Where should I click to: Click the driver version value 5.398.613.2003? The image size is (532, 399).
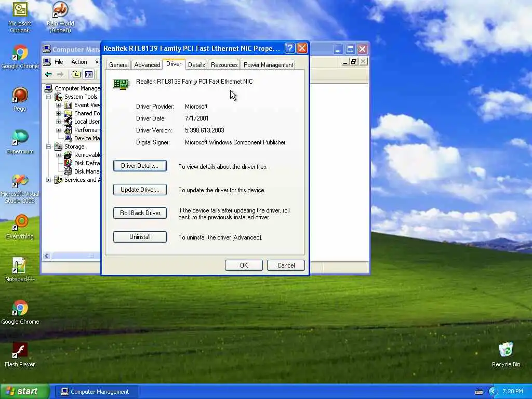point(205,130)
